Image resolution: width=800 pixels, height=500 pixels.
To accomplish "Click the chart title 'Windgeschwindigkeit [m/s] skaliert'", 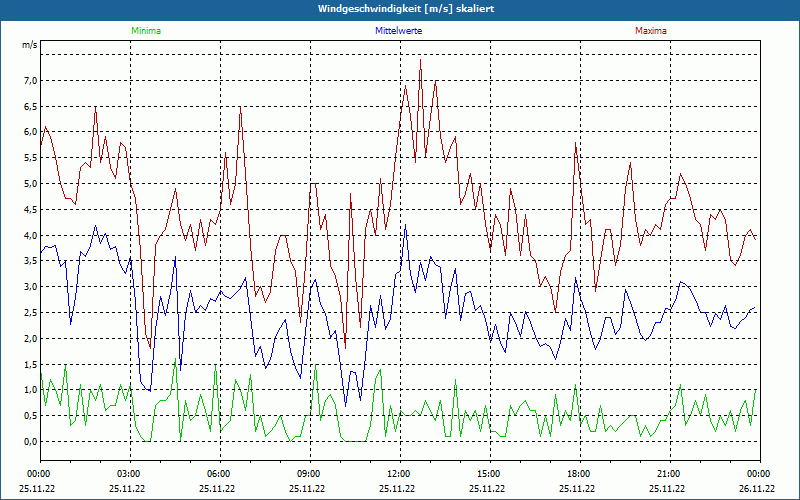I will [406, 9].
